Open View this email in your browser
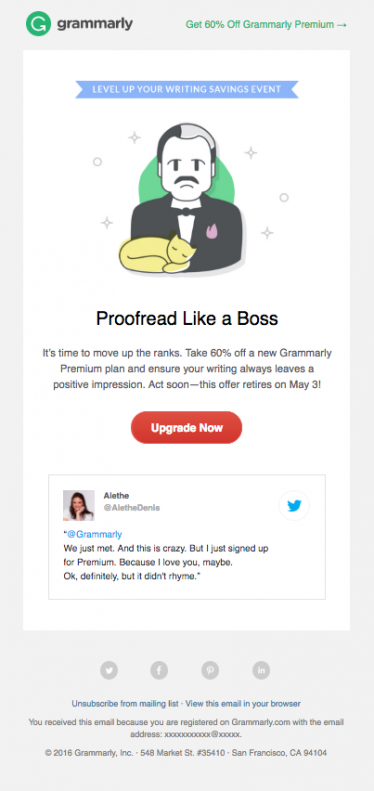The width and height of the screenshot is (374, 791). pos(243,703)
